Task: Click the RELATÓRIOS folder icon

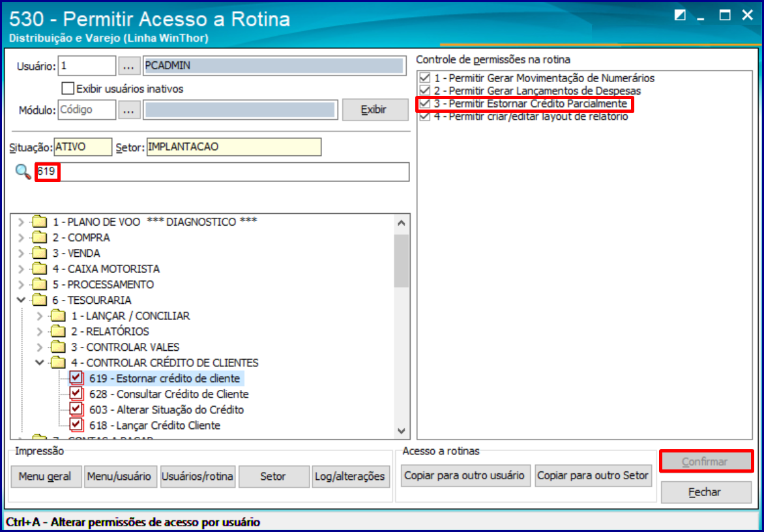Action: pyautogui.click(x=59, y=332)
